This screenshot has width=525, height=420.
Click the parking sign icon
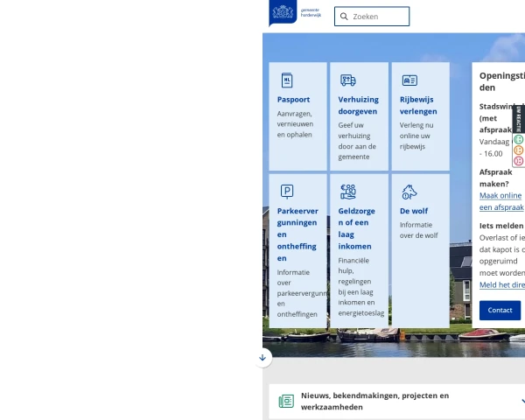(287, 192)
